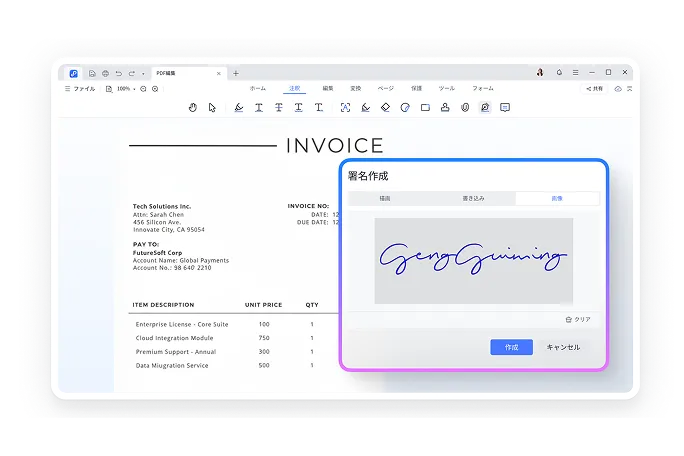
Task: Click クリア to clear the signature
Action: (578, 319)
